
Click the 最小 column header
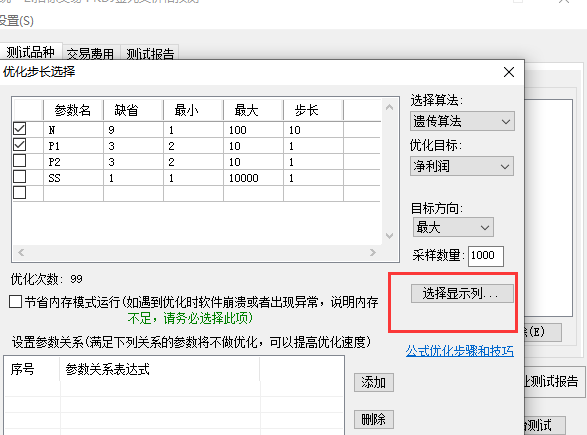(193, 110)
